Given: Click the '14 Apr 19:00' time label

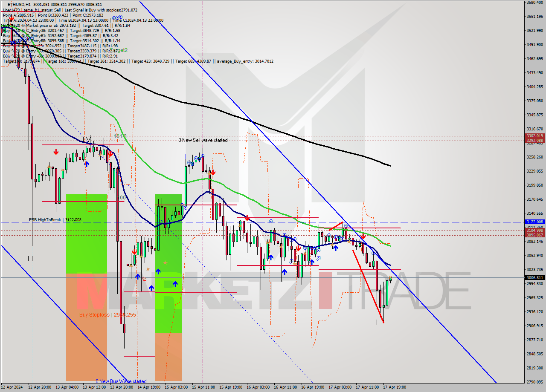Looking at the screenshot, I should click(148, 387).
